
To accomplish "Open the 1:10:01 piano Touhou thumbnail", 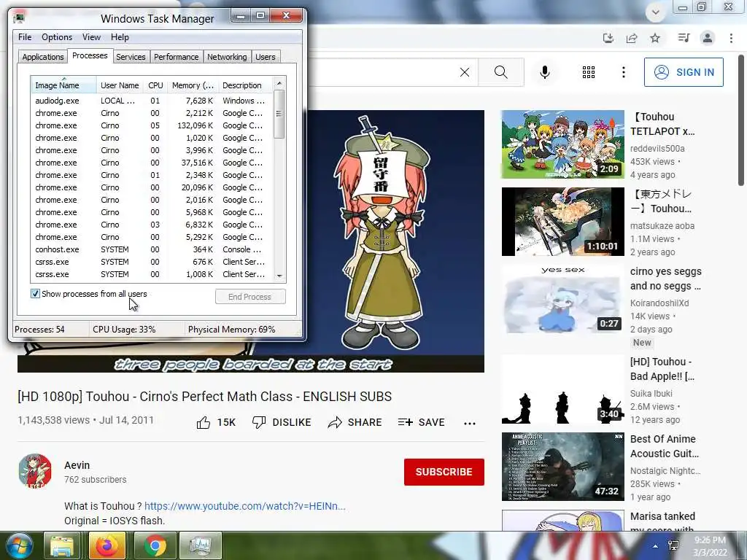I will click(x=562, y=222).
